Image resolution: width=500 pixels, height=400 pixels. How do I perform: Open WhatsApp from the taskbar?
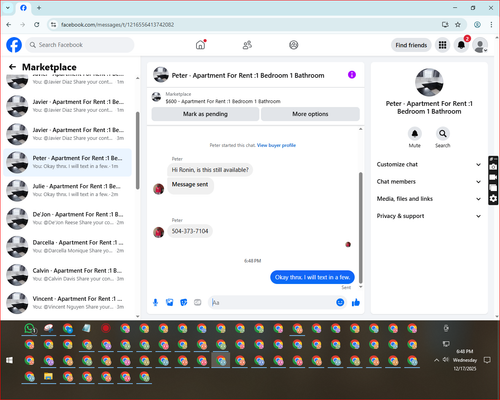tap(30, 329)
